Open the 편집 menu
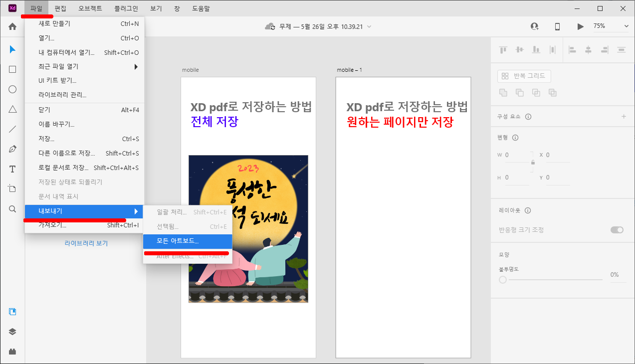The image size is (635, 364). (x=60, y=8)
